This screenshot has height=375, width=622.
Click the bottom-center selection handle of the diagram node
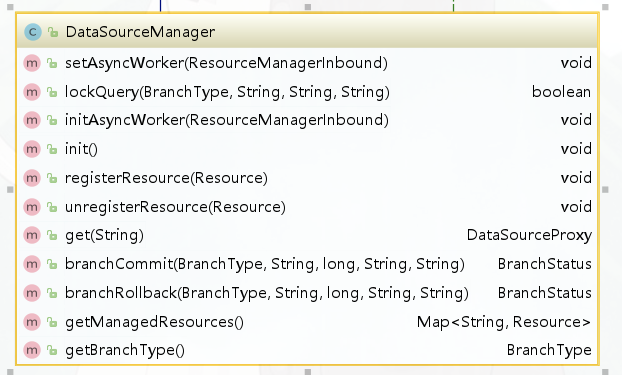[x=308, y=372]
